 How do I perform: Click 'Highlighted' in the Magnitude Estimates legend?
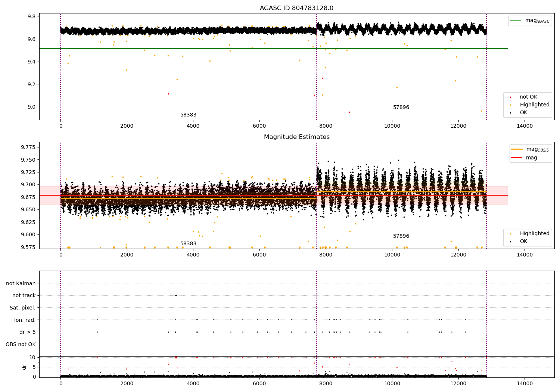coord(535,234)
